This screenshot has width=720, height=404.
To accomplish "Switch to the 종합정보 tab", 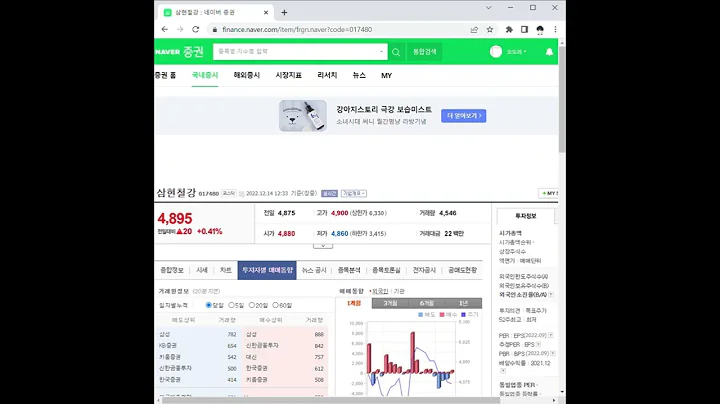I will [x=172, y=270].
